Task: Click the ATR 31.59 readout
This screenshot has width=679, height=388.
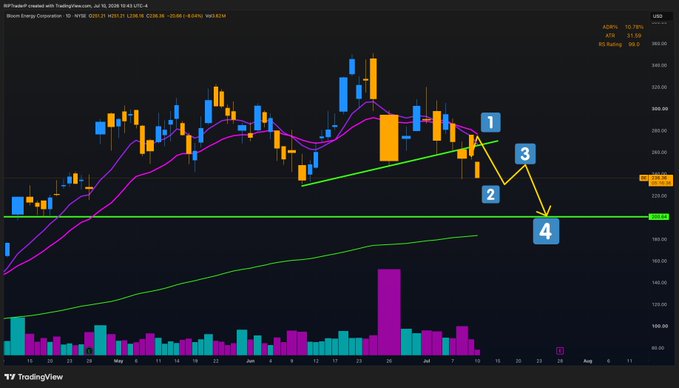Action: click(623, 36)
